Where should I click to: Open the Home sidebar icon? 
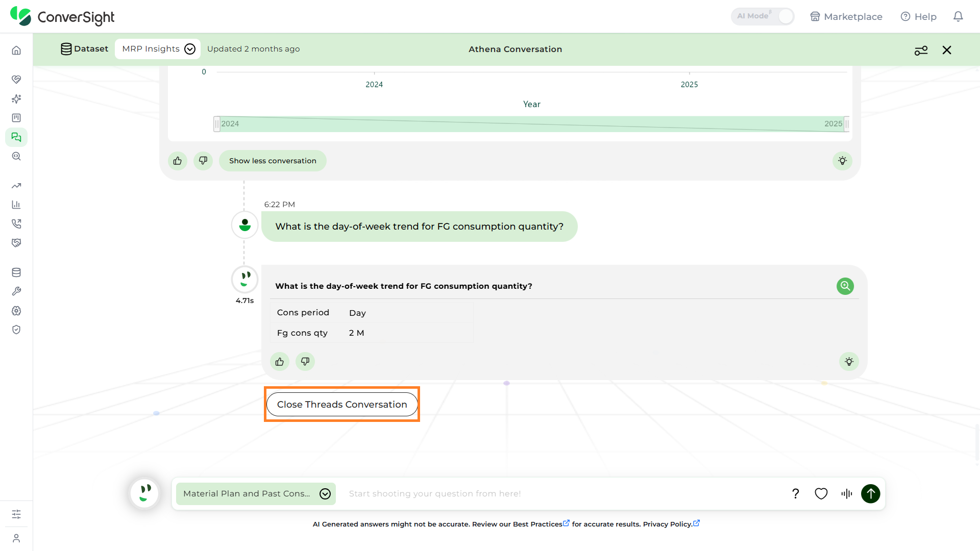tap(16, 50)
